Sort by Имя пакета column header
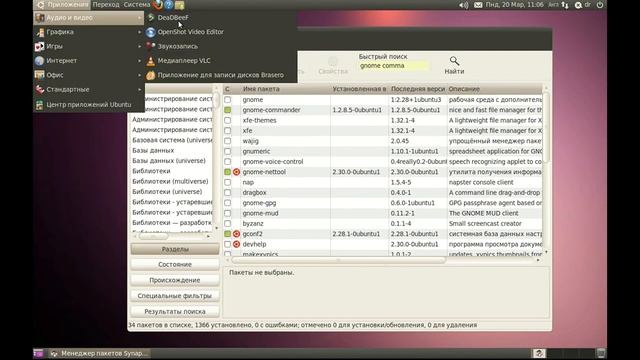The height and width of the screenshot is (360, 640). [285, 89]
